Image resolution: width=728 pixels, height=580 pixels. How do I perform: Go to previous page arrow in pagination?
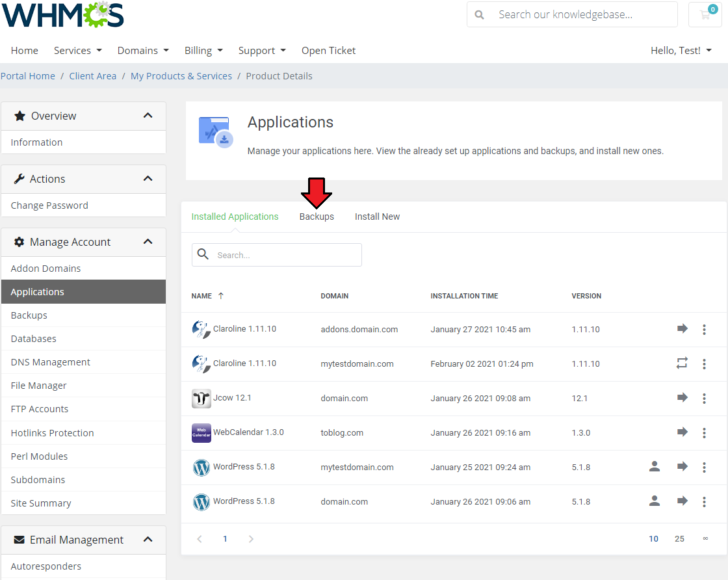tap(200, 538)
